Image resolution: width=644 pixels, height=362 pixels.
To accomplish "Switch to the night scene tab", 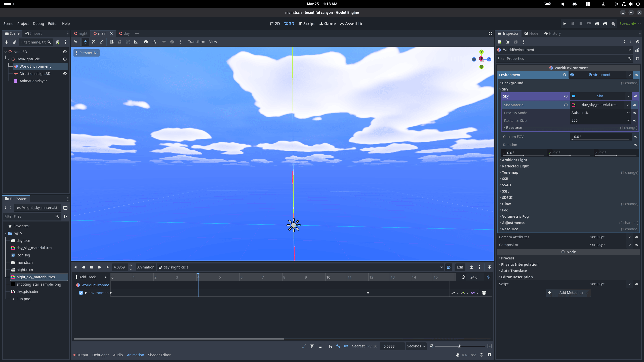I will (x=81, y=33).
